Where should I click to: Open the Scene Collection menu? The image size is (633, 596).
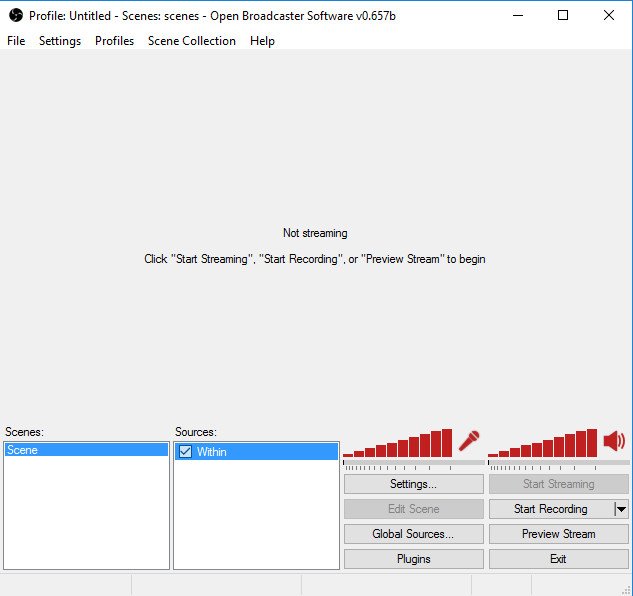point(192,41)
